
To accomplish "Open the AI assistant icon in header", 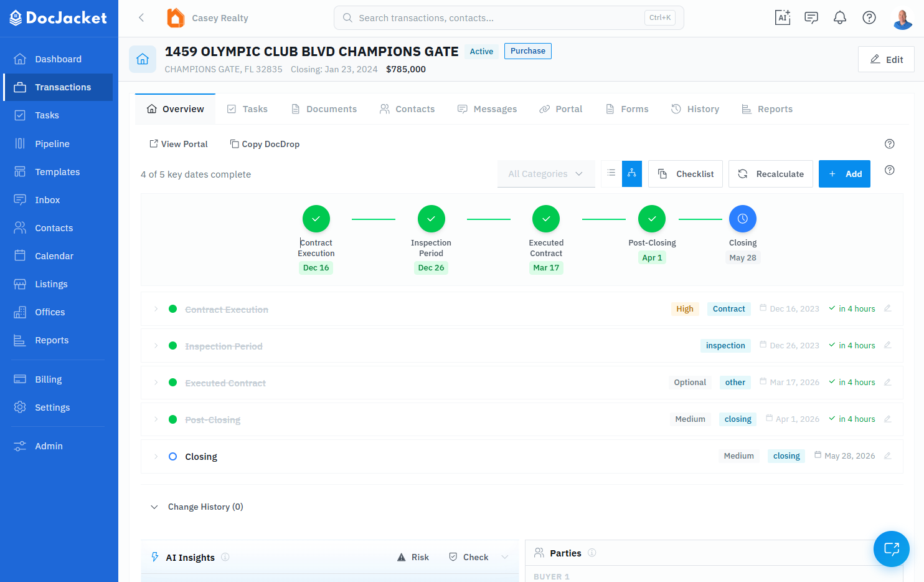I will [783, 17].
